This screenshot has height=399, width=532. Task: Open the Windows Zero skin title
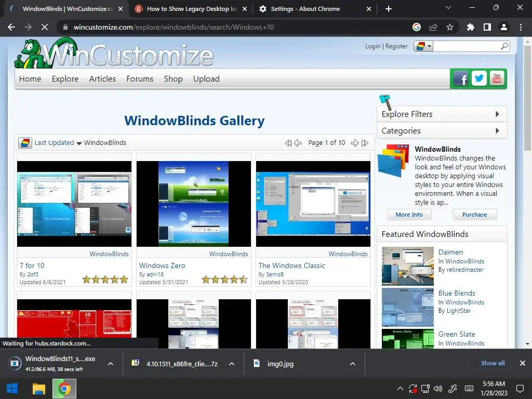pos(162,265)
